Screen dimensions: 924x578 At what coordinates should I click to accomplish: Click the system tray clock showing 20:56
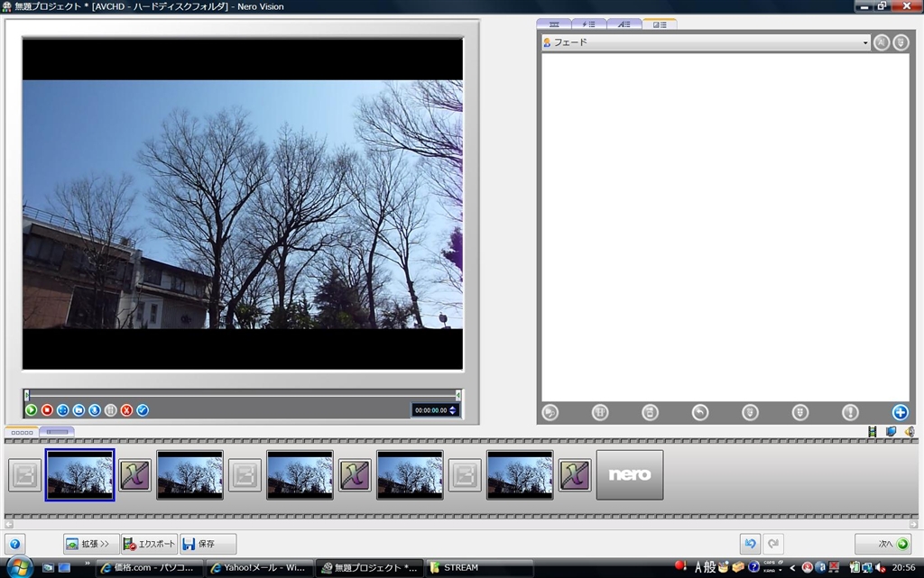[903, 568]
